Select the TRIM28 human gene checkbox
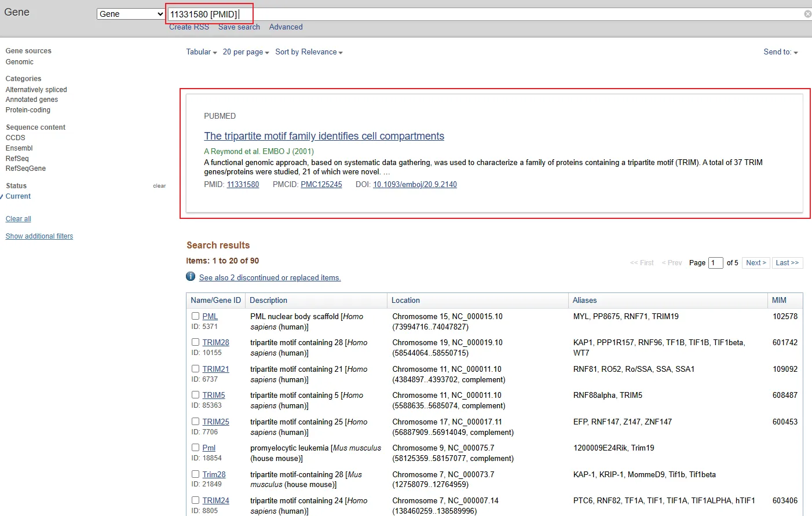The width and height of the screenshot is (812, 516). pos(196,342)
